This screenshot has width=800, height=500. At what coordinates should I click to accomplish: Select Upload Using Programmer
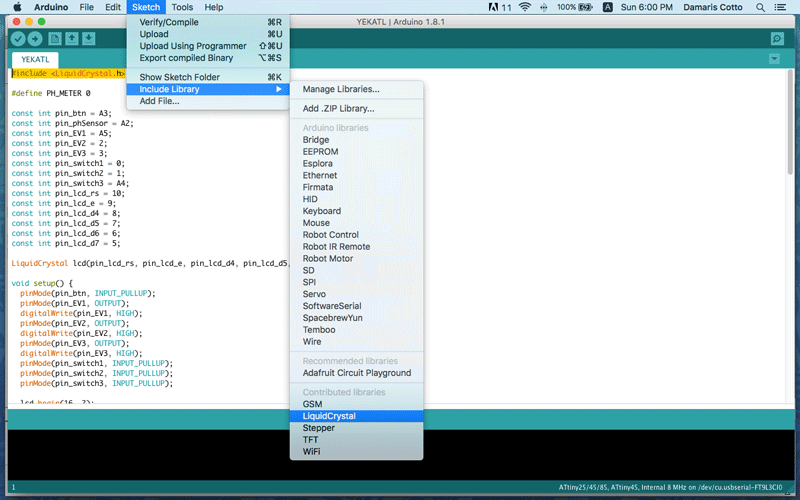coord(208,46)
